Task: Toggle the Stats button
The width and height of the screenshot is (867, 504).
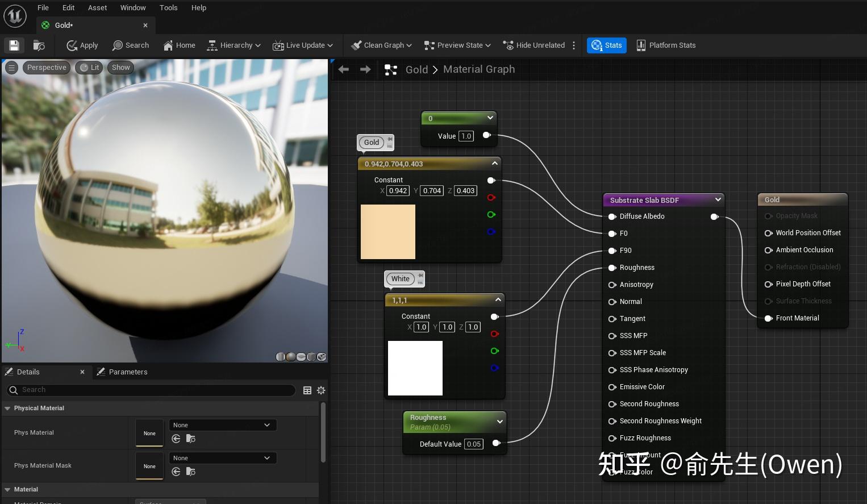Action: point(607,45)
